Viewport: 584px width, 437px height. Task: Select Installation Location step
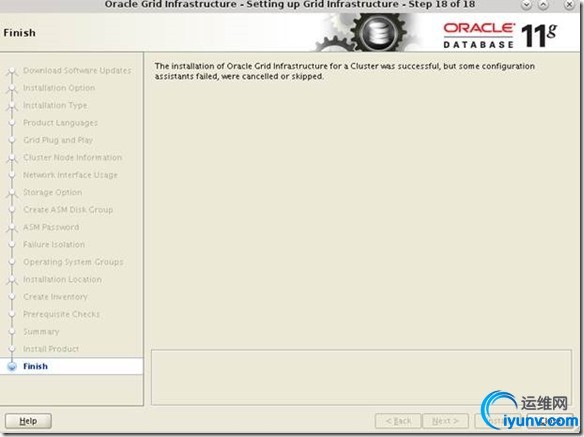pos(62,279)
